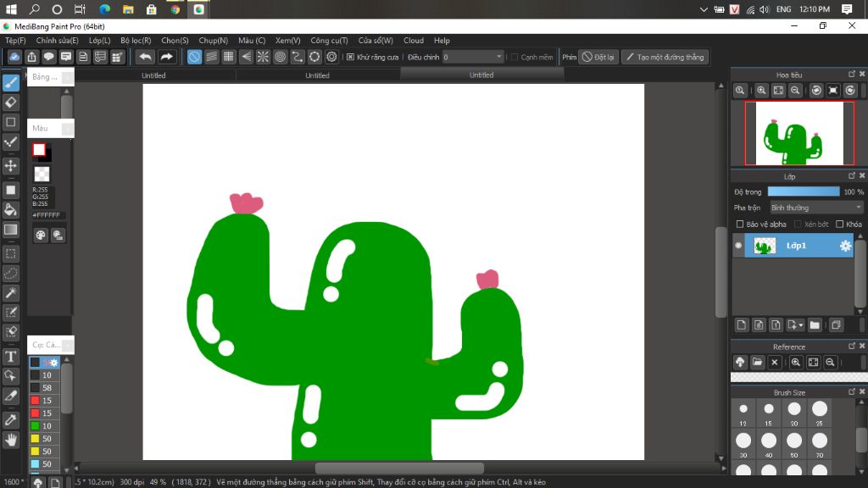Image resolution: width=868 pixels, height=488 pixels.
Task: Adjust the Độ trong opacity slider
Action: (x=804, y=191)
